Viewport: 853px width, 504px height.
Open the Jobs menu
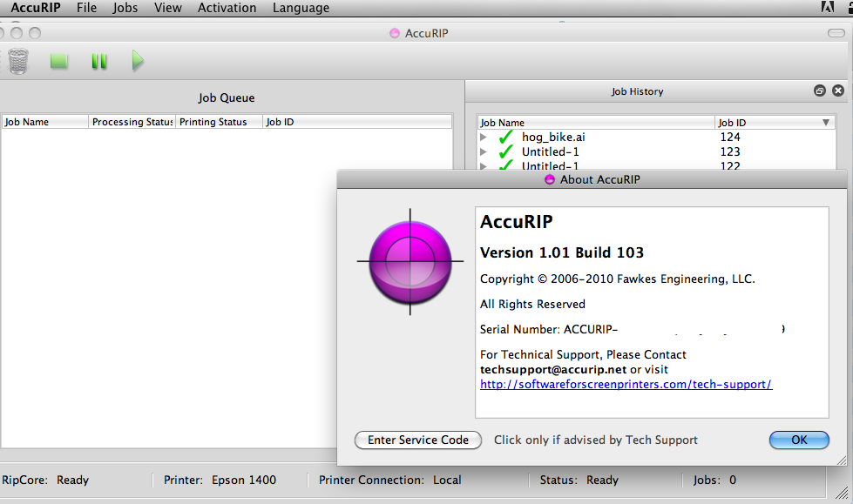[125, 8]
